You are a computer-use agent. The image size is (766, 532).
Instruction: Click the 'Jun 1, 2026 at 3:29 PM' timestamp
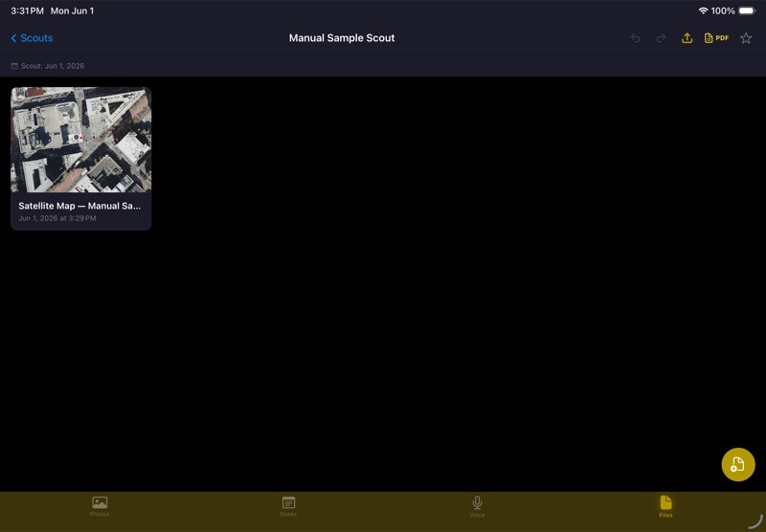57,218
